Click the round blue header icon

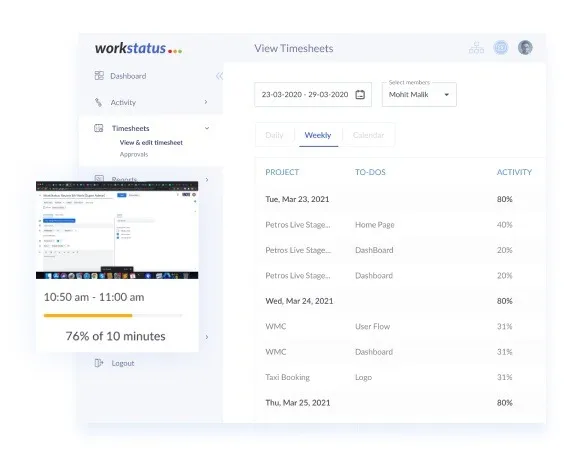501,48
